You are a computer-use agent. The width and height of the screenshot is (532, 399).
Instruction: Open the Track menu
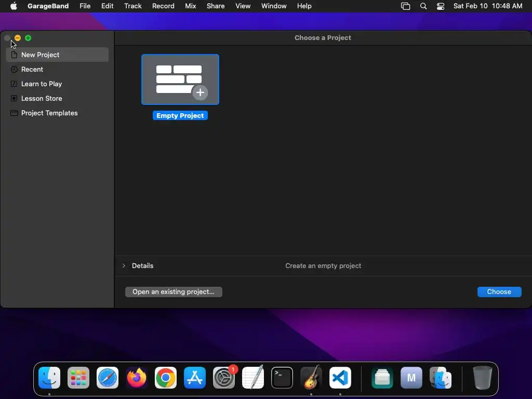[132, 6]
